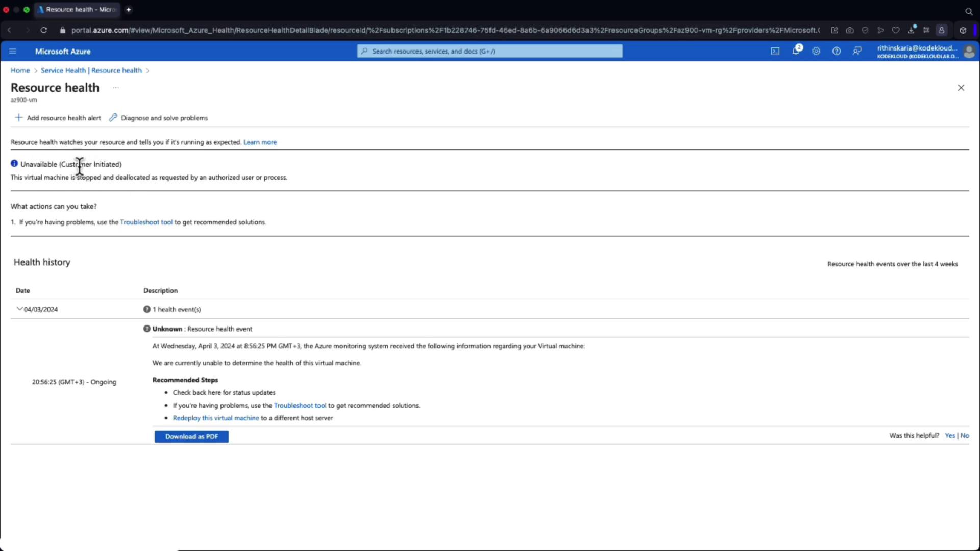Viewport: 980px width, 551px height.
Task: Click the plus icon for Add resource health alert
Action: [19, 118]
